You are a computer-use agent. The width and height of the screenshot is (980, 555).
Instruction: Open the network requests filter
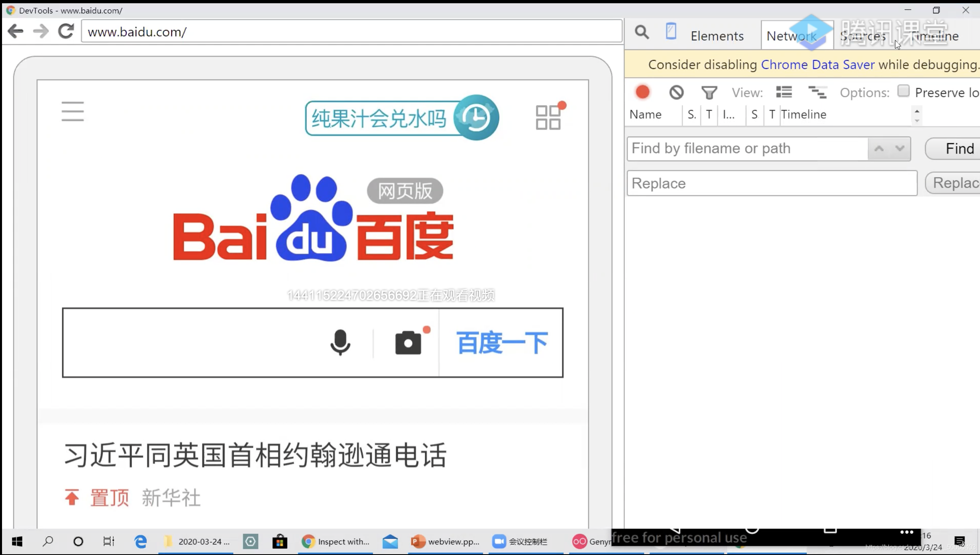coord(709,92)
